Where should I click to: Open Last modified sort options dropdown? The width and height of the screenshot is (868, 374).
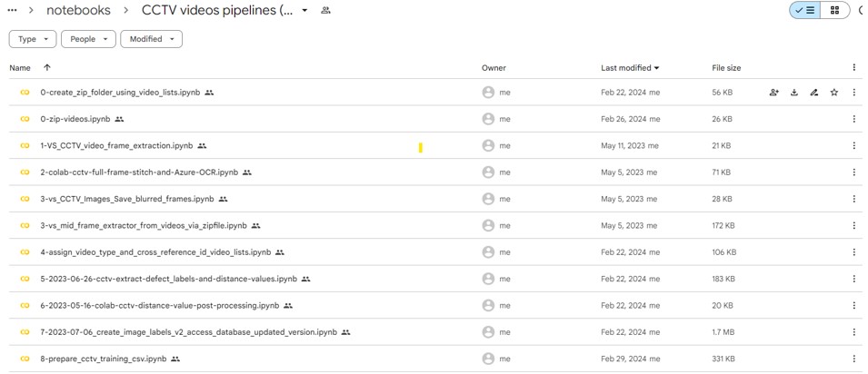(656, 68)
